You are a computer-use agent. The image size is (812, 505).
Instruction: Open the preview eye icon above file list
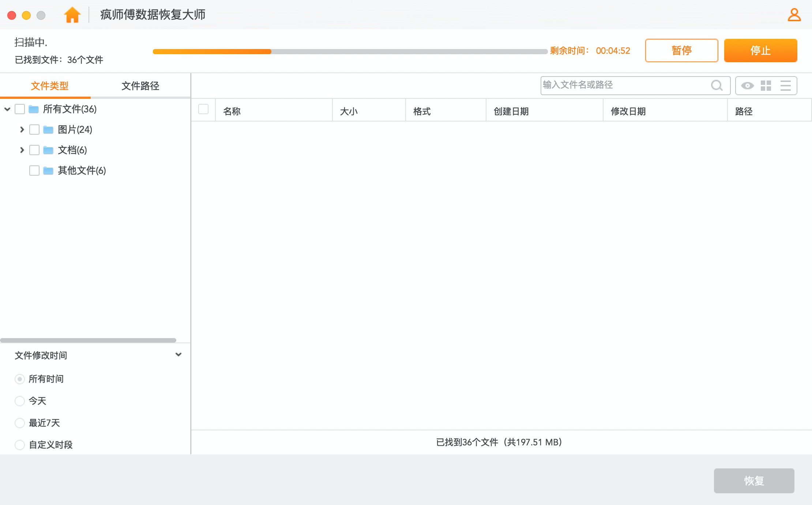point(748,85)
